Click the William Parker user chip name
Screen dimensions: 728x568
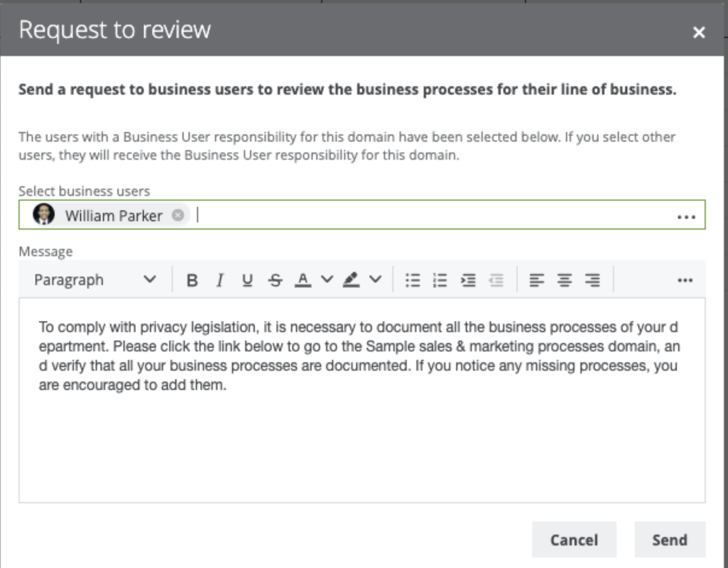(114, 216)
